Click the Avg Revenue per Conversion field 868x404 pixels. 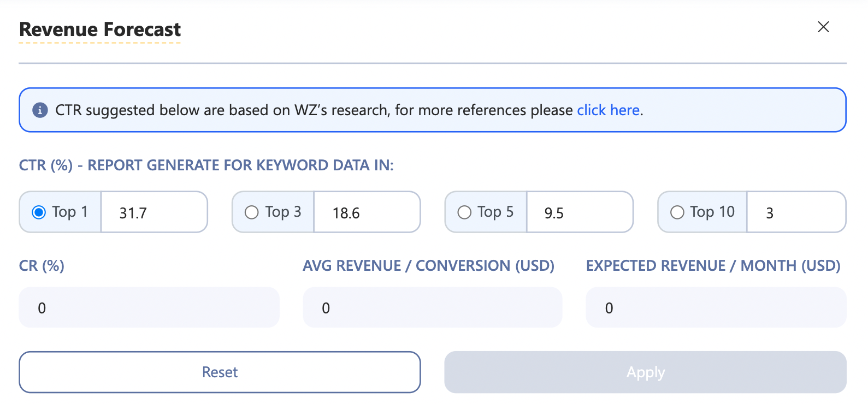[x=432, y=307]
